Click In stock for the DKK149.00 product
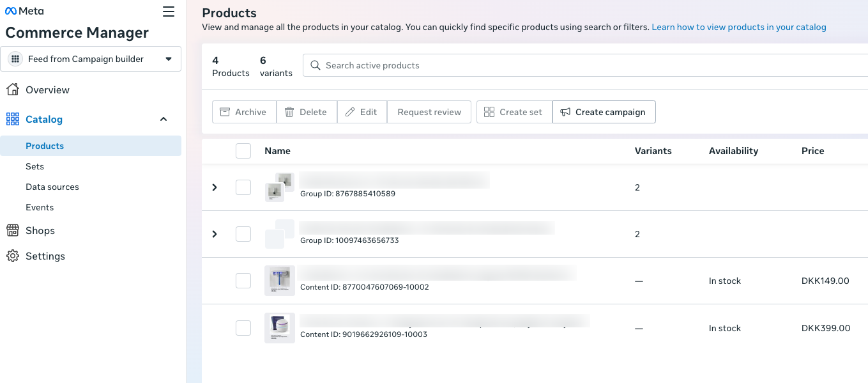Screen dimensions: 868x383 (x=725, y=281)
